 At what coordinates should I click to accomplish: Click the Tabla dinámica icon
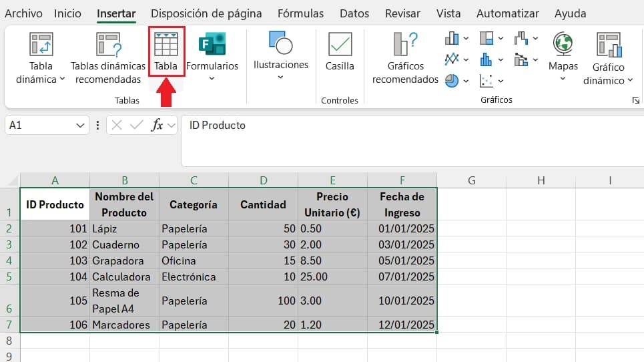(x=41, y=44)
